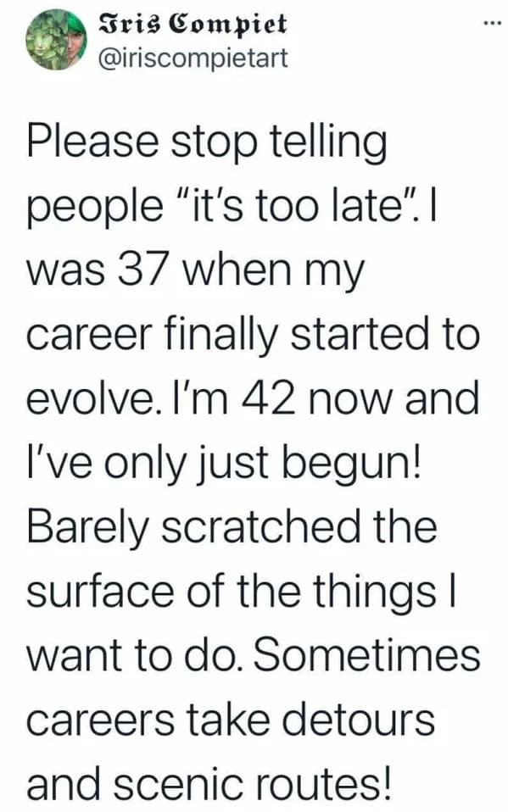
Task: Select the word "career" before "finally"
Action: (89, 335)
